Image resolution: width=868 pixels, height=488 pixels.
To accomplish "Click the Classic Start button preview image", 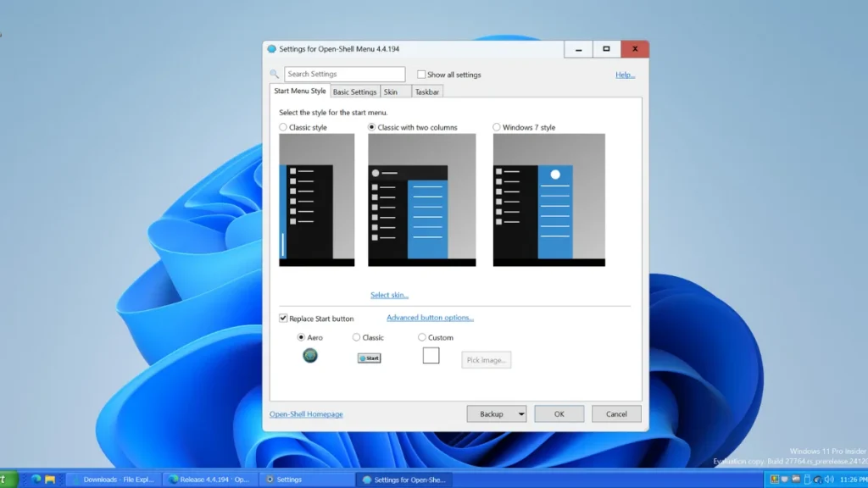I will [368, 358].
